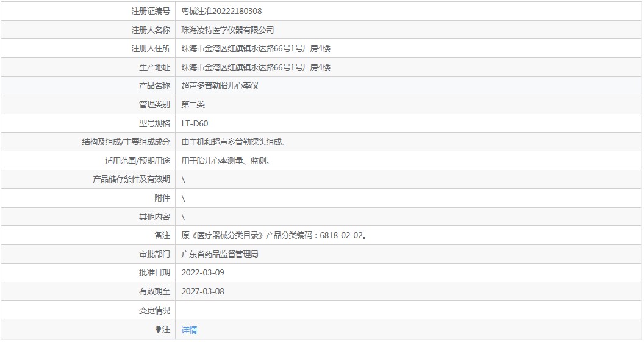
Task: Click the 有效期至 label
Action: pyautogui.click(x=154, y=291)
